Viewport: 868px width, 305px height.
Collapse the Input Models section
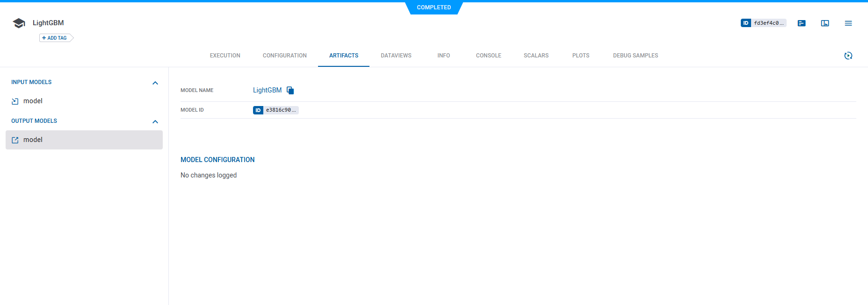click(x=155, y=83)
